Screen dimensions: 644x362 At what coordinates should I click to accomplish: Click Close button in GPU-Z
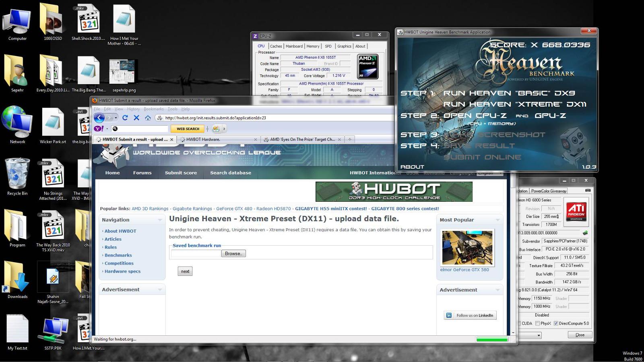pos(580,335)
